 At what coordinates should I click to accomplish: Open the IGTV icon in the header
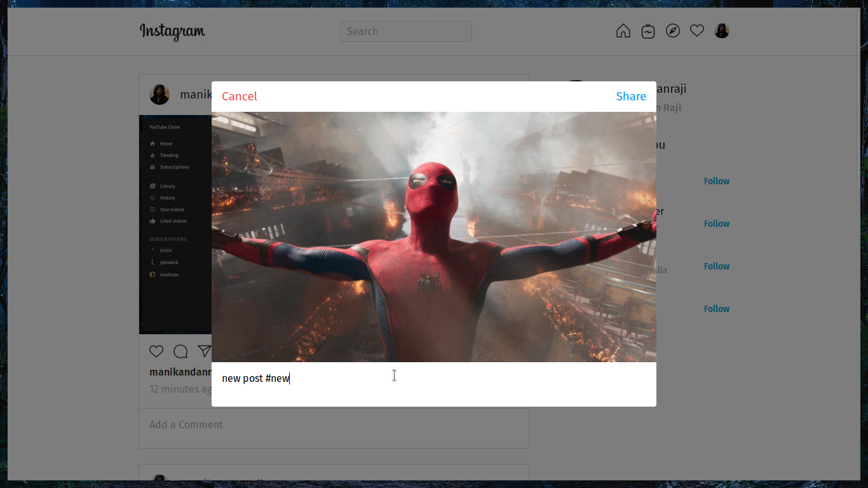(x=648, y=31)
